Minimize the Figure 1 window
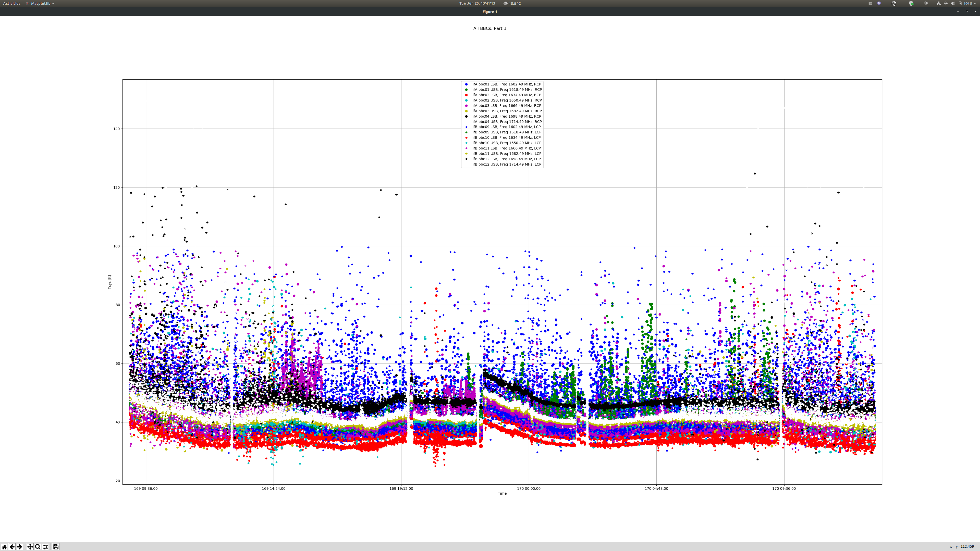The width and height of the screenshot is (980, 551). pyautogui.click(x=958, y=12)
